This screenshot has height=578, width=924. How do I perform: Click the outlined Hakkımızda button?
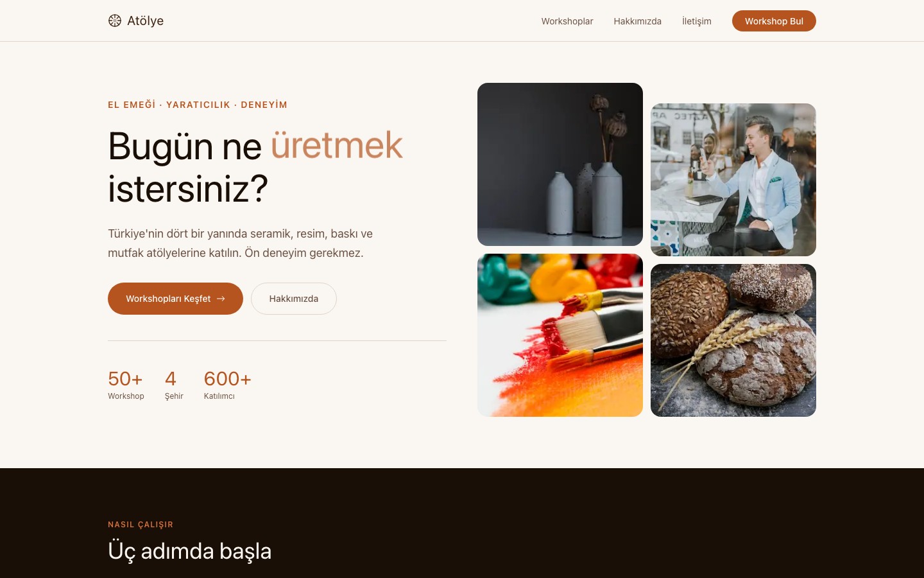pyautogui.click(x=294, y=299)
